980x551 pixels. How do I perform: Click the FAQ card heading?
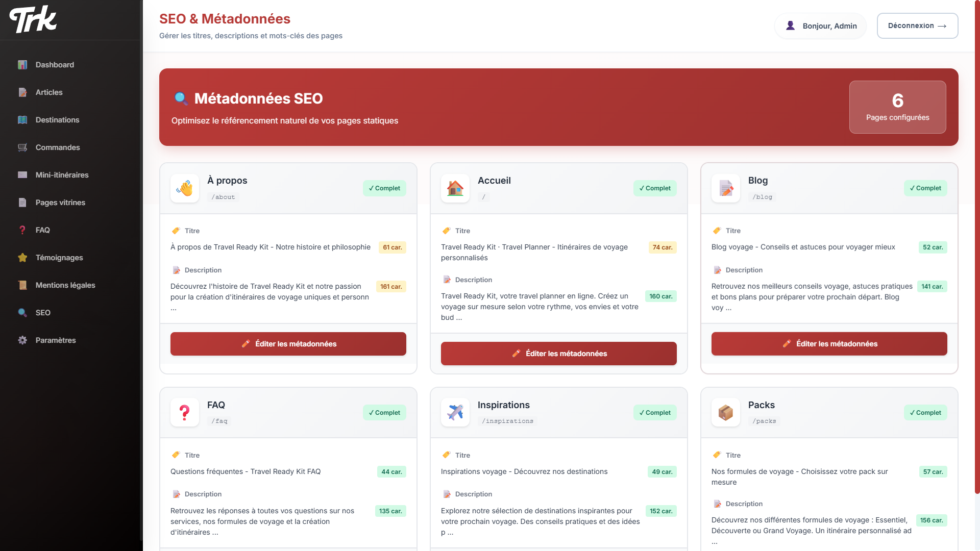point(216,405)
